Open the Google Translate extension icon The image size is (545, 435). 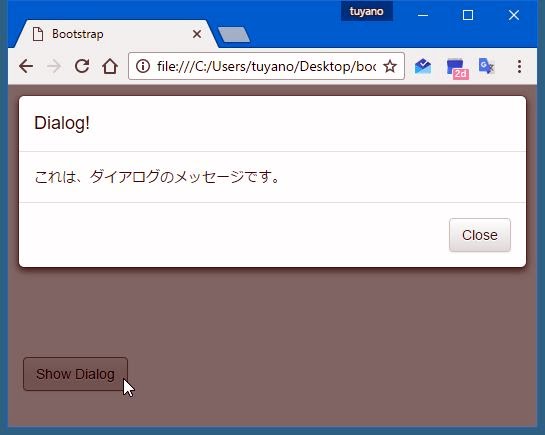click(486, 66)
